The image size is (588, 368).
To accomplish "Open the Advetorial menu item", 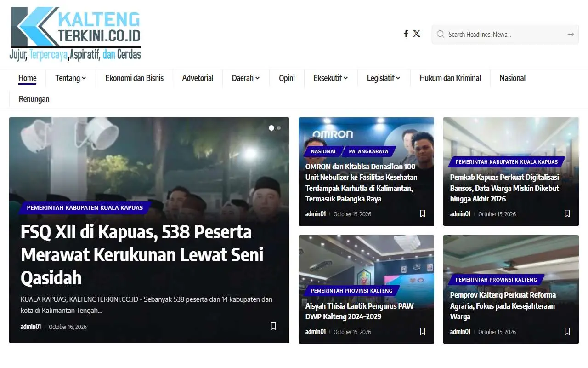I will pyautogui.click(x=198, y=78).
